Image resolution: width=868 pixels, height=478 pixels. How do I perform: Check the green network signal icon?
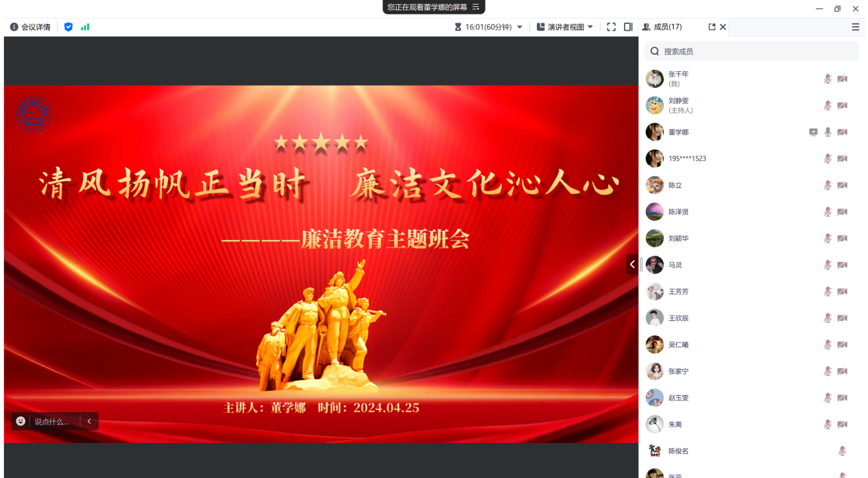pyautogui.click(x=85, y=27)
